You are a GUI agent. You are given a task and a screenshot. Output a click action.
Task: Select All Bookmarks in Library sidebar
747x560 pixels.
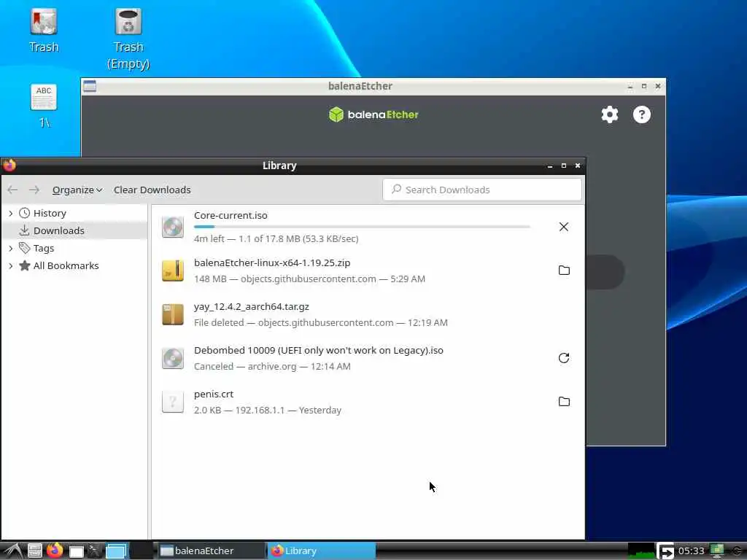click(x=66, y=265)
